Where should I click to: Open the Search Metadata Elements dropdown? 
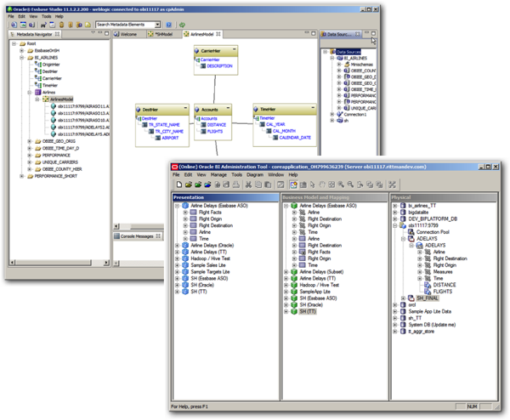pyautogui.click(x=157, y=25)
